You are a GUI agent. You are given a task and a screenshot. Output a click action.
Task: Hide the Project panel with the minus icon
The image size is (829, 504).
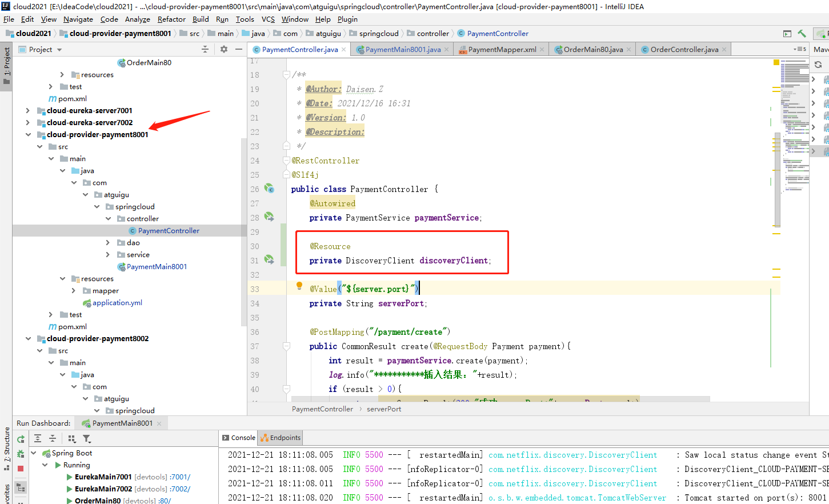(239, 50)
